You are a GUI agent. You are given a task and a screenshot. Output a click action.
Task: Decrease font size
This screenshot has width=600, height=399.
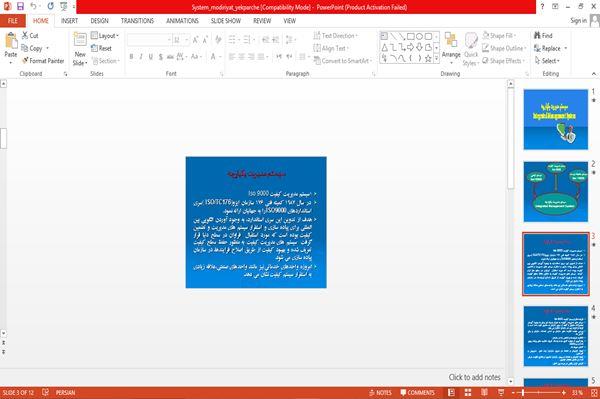pos(205,40)
